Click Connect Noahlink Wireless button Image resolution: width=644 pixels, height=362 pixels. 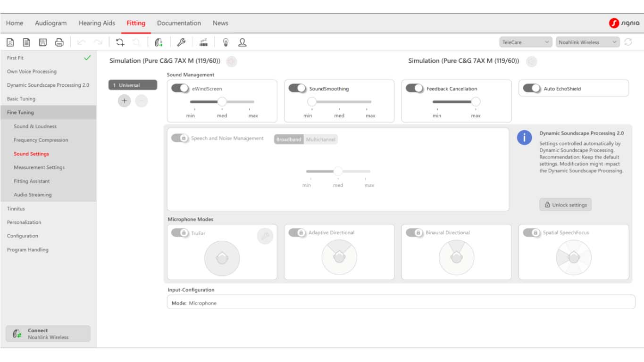pyautogui.click(x=48, y=334)
